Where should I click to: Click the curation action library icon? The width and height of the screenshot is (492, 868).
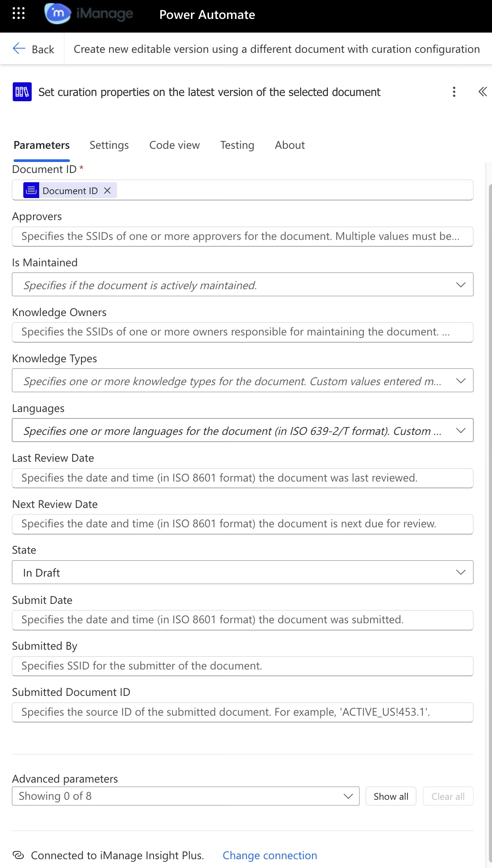tap(22, 92)
